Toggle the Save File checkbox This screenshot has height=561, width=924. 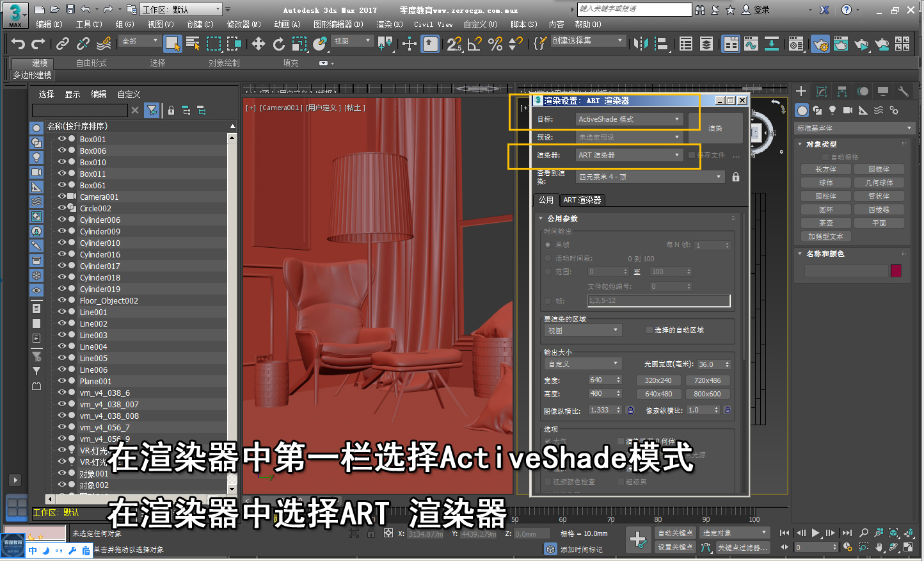click(x=692, y=155)
